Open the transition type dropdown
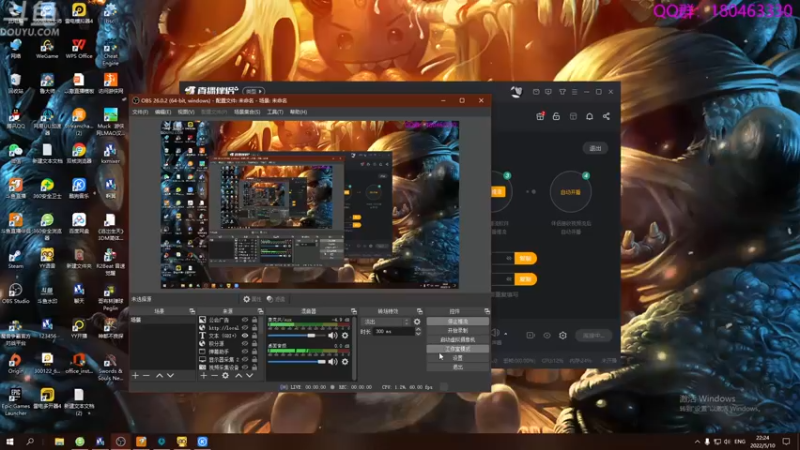 [385, 322]
